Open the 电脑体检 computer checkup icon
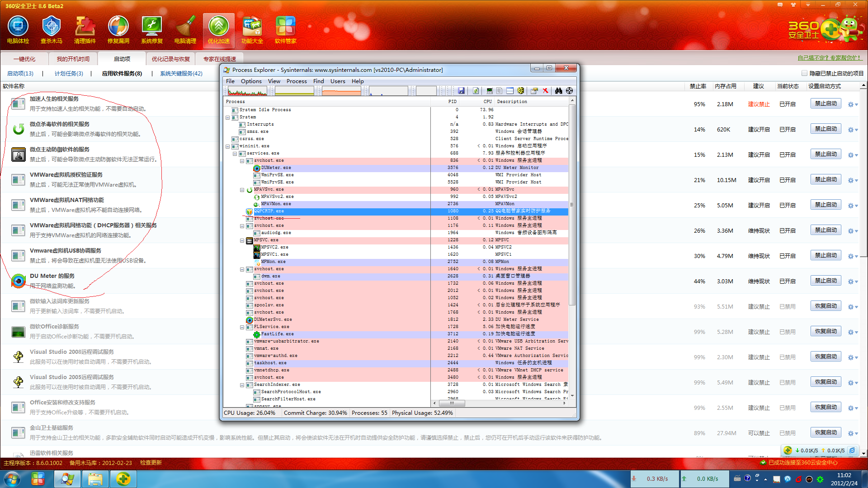 [18, 30]
